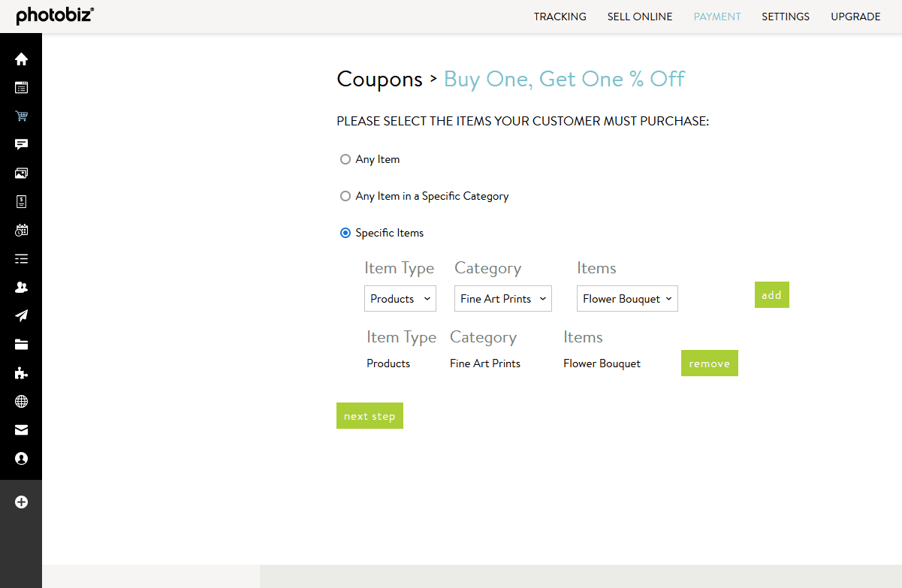
Task: Choose Any Item in a Specific Category option
Action: pos(345,195)
